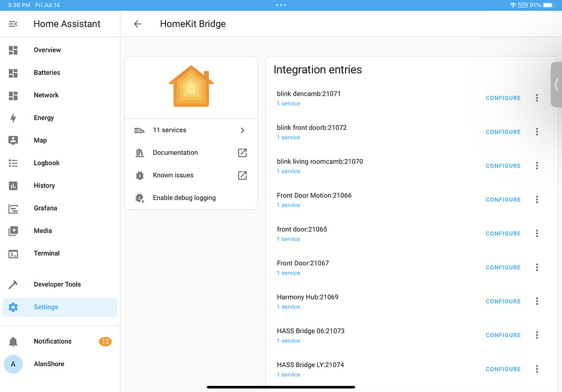The image size is (562, 392).
Task: Click CONFIGURE for Front Door Motion:21066
Action: [x=502, y=200]
